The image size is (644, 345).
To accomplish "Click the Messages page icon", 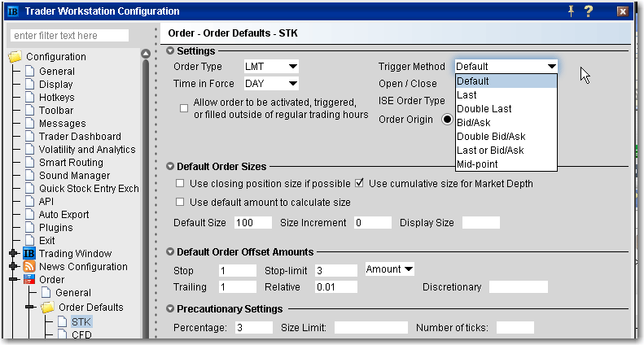I will (29, 123).
